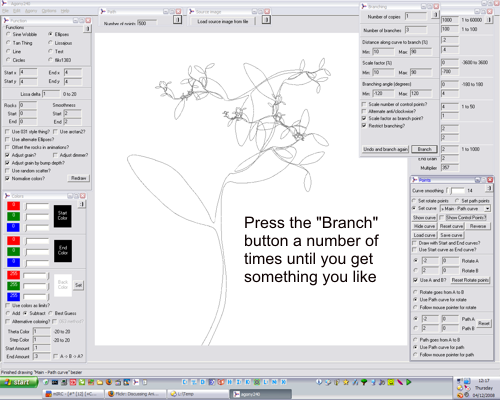Switch to Flickr Discussing taskbar window
Image resolution: width=500 pixels, height=400 pixels.
coord(136,394)
